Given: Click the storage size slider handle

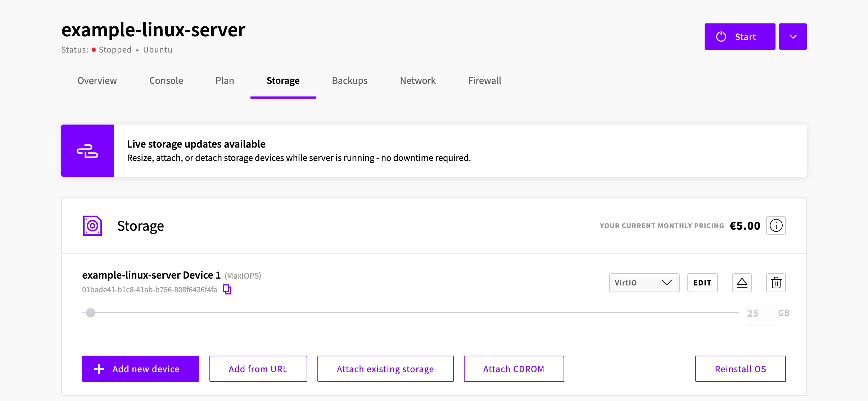Looking at the screenshot, I should (91, 313).
